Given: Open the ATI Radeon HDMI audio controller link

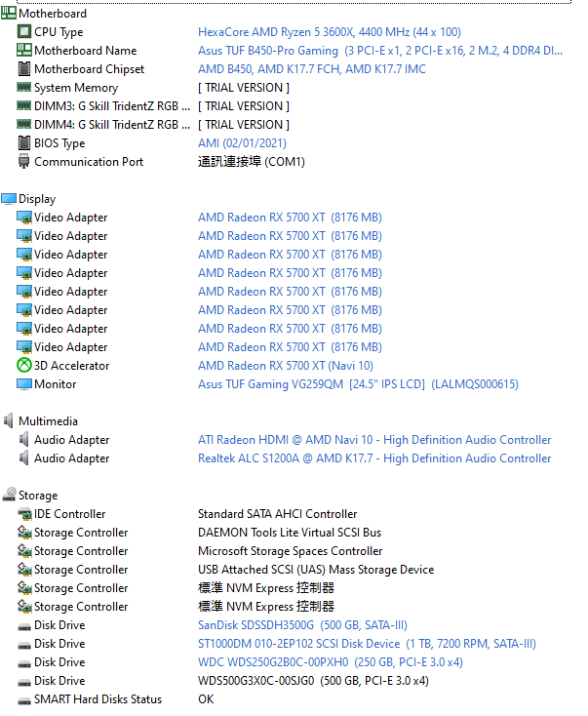Looking at the screenshot, I should click(x=374, y=440).
